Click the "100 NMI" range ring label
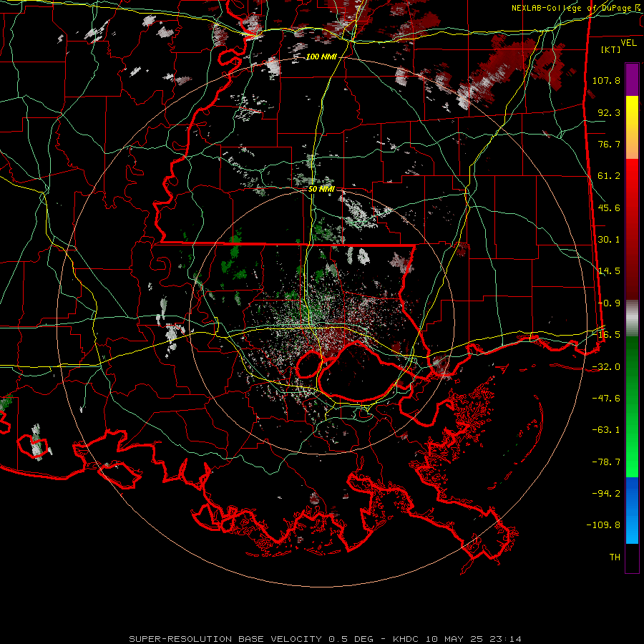Image resolution: width=644 pixels, height=644 pixels. tap(321, 57)
